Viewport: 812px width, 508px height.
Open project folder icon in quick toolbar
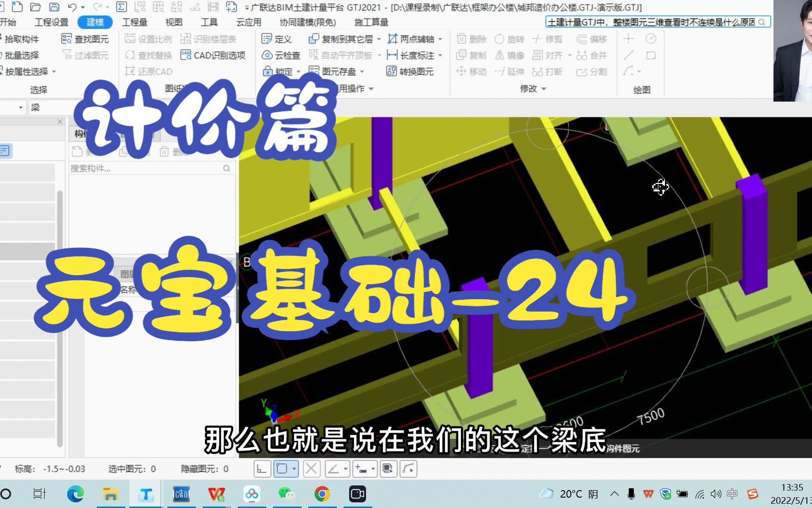35,7
